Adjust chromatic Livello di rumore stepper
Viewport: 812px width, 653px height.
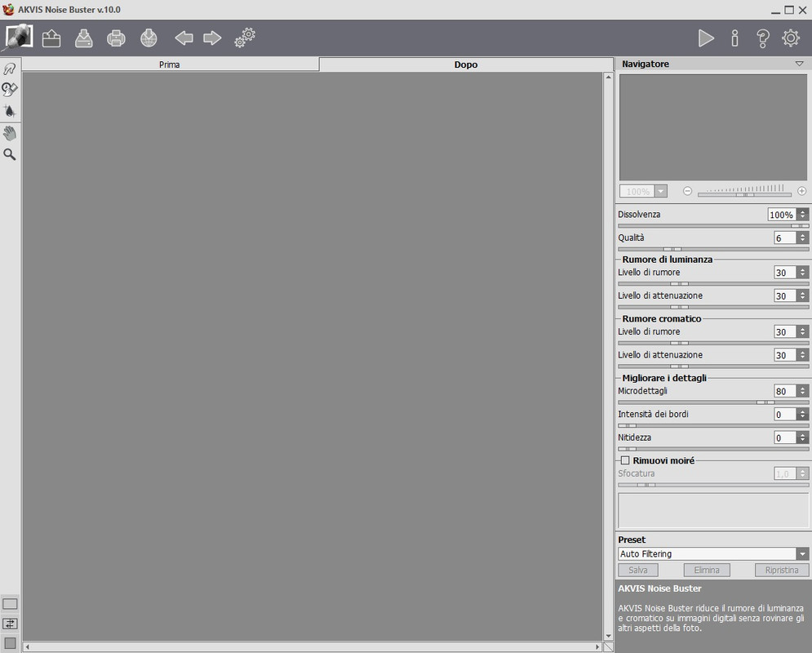tap(803, 332)
